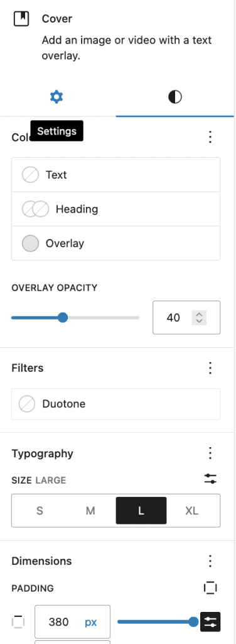
Task: Open Filters panel options menu
Action: [x=210, y=368]
